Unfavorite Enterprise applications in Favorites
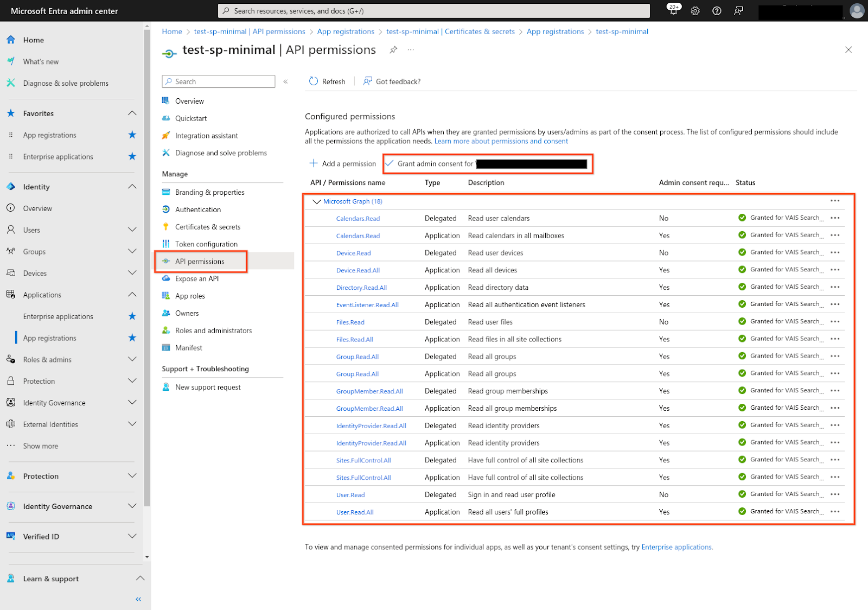The width and height of the screenshot is (868, 610). point(132,156)
